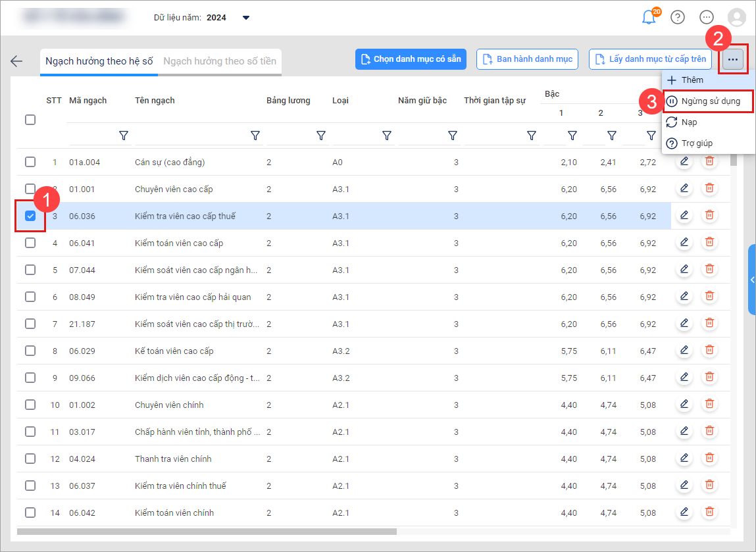Click the filter icon for Thời gian tập sự

[x=532, y=136]
